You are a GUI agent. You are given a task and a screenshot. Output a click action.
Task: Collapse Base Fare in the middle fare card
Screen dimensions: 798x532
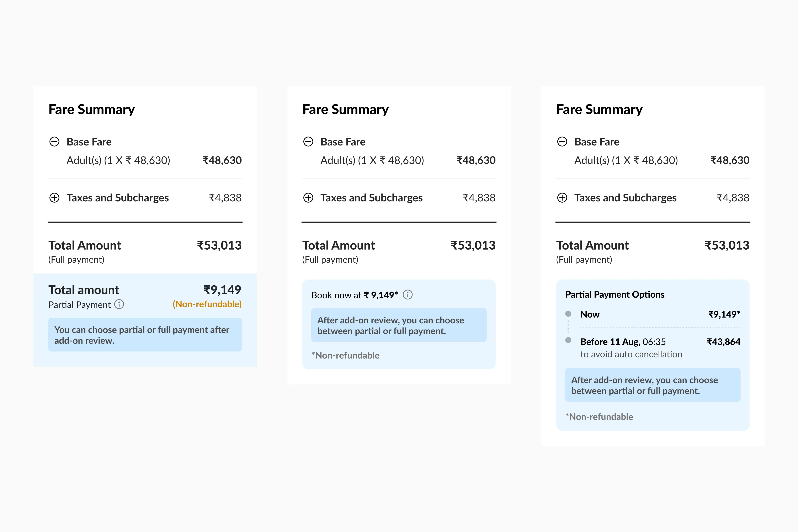(x=308, y=142)
